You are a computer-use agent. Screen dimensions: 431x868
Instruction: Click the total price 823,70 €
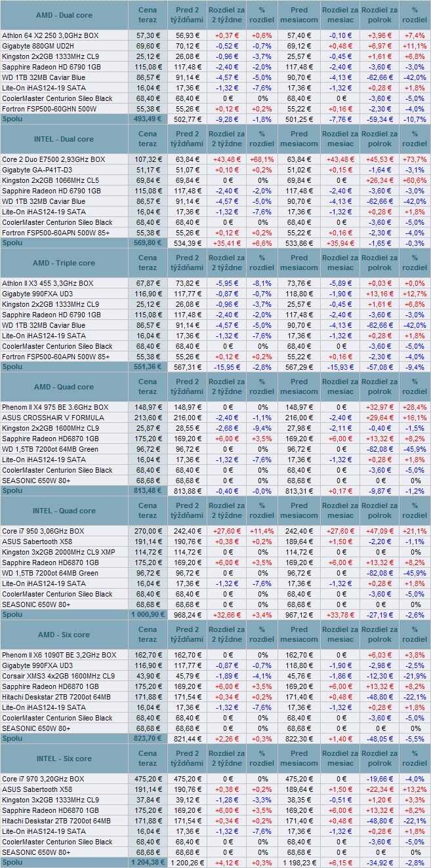[x=148, y=738]
